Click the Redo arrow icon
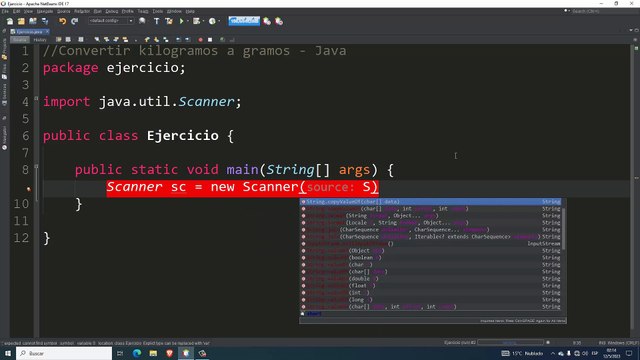 click(x=74, y=21)
